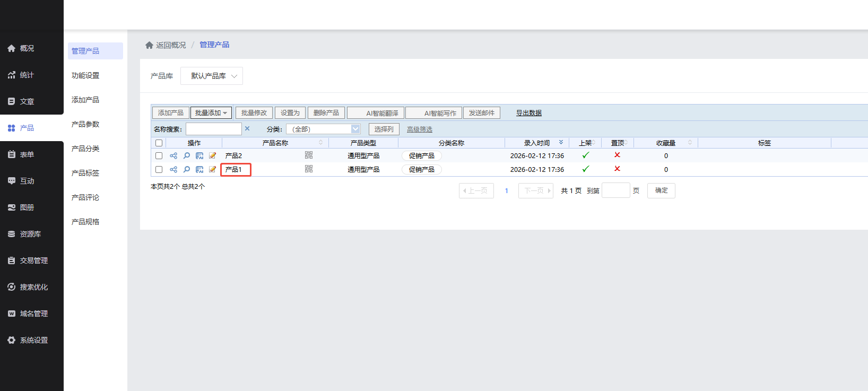
Task: Click the 删除产品 button
Action: (326, 113)
